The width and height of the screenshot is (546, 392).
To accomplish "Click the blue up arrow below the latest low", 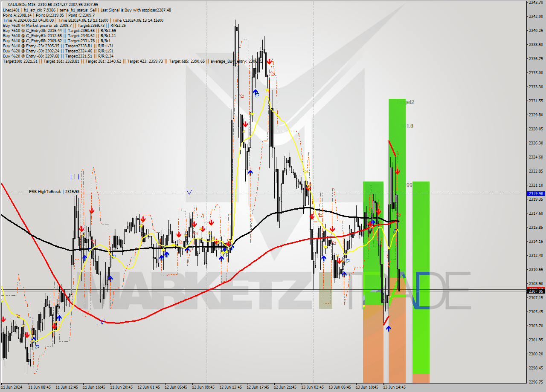I will click(x=389, y=329).
